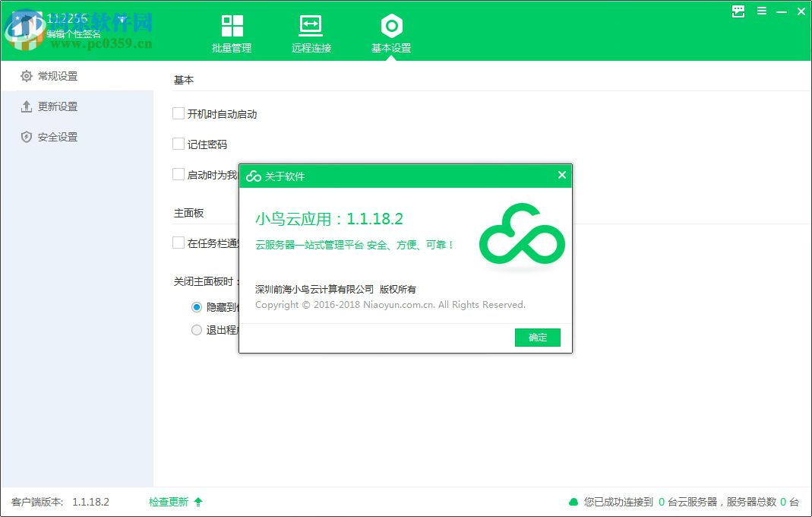
Task: Click the gear icon beside 常规设置
Action: [x=27, y=76]
